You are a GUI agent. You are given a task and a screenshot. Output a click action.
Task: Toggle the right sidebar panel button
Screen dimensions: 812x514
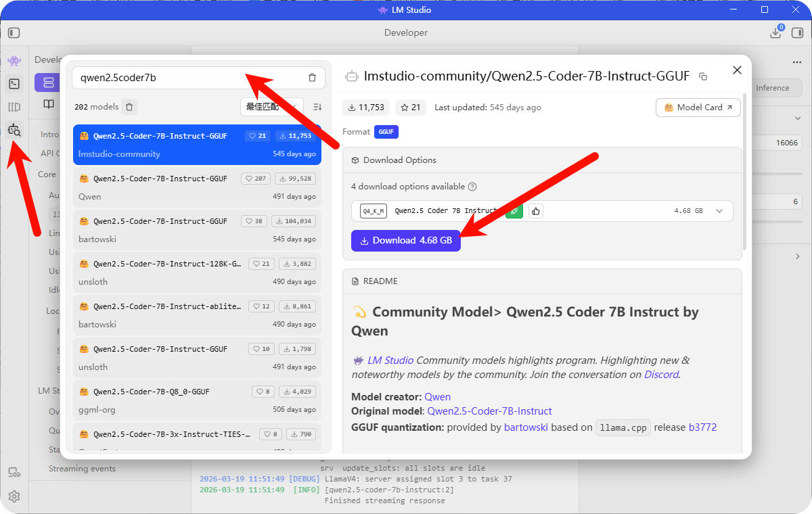point(796,32)
